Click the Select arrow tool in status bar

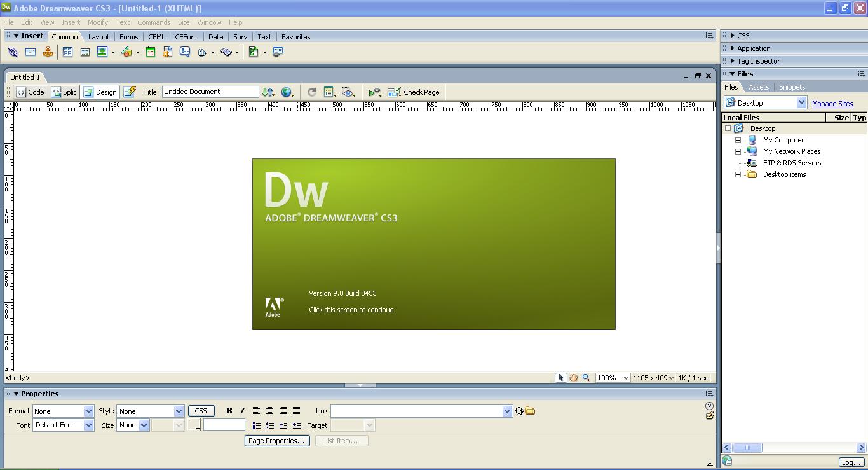tap(560, 378)
